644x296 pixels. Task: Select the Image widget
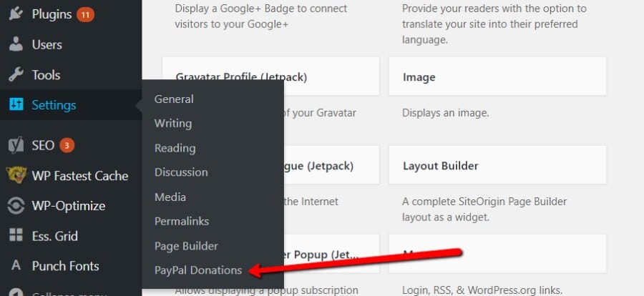tap(497, 77)
